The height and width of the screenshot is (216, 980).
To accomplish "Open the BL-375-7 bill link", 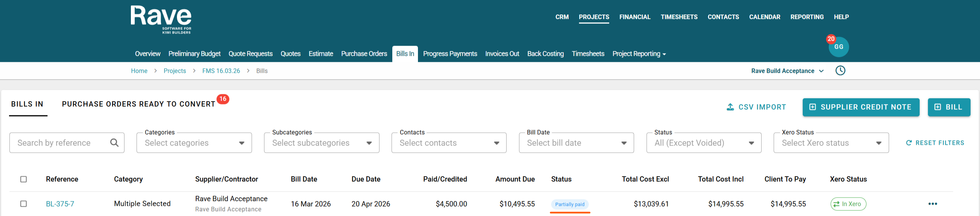I will click(x=60, y=204).
